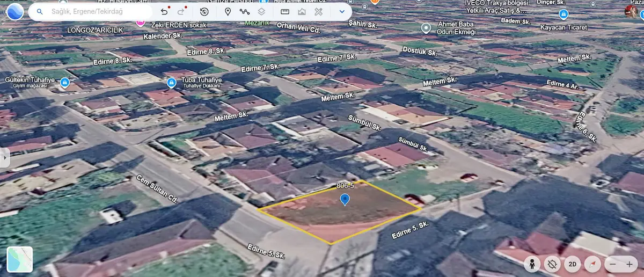Expand the collapsed left side panel
Screen dimensions: 644x277
(4, 158)
